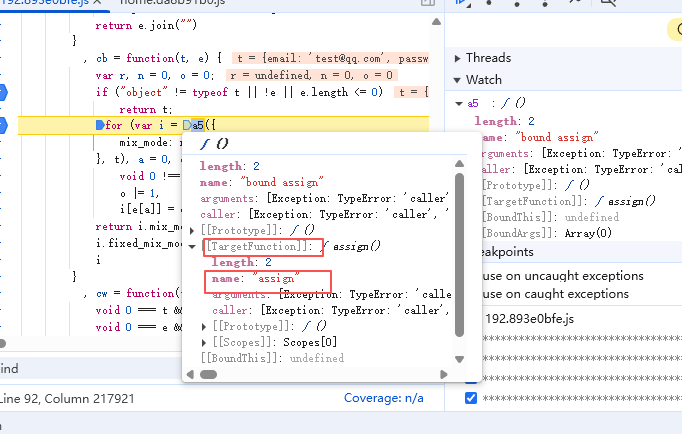The width and height of the screenshot is (682, 434).
Task: Click 'Pause on caught exceptions' option
Action: [555, 294]
